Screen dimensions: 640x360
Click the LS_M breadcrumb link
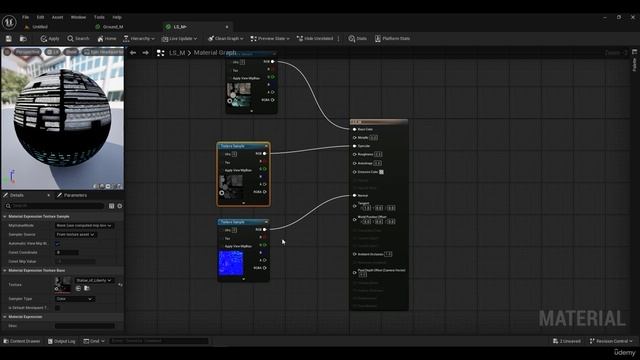pos(177,53)
